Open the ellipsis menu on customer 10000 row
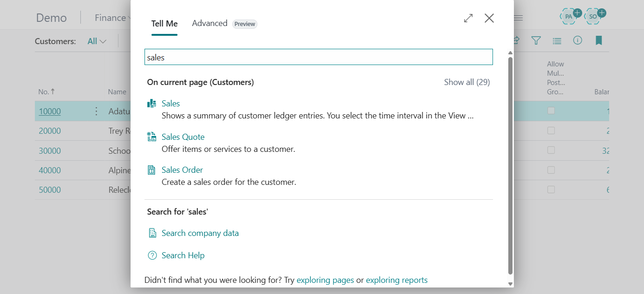Screen dimensions: 644x294 click(x=96, y=111)
